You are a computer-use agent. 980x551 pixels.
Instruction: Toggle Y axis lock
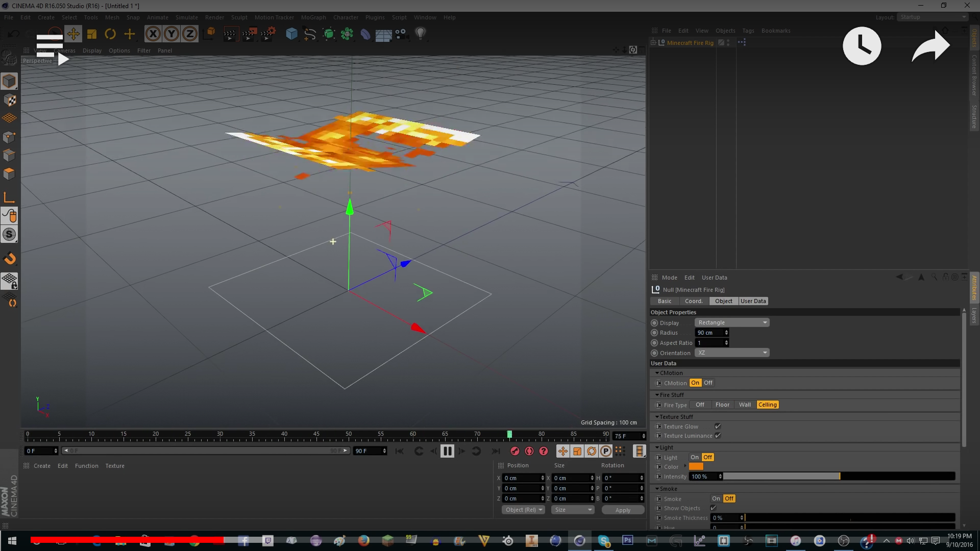pyautogui.click(x=171, y=34)
